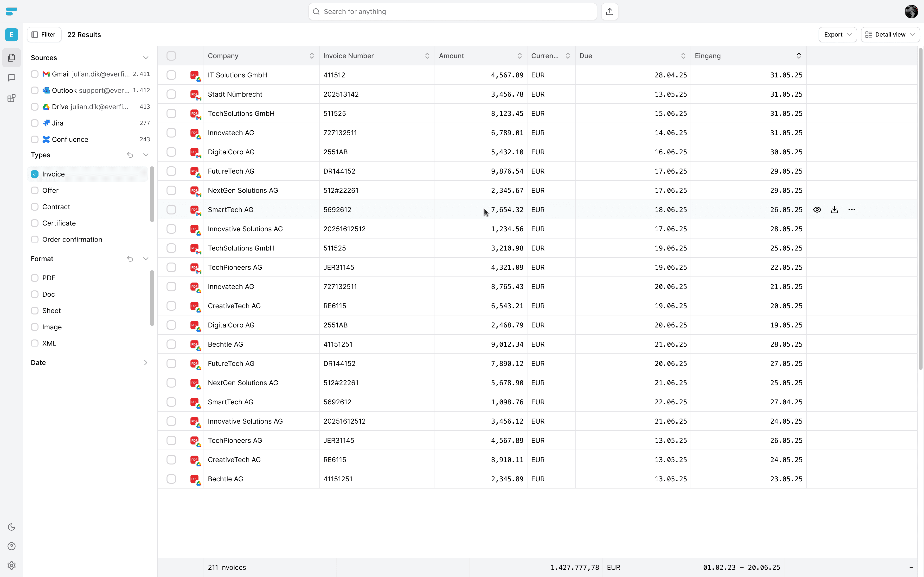Open settings gear icon in sidebar
Viewport: 924px width, 577px height.
point(12,565)
